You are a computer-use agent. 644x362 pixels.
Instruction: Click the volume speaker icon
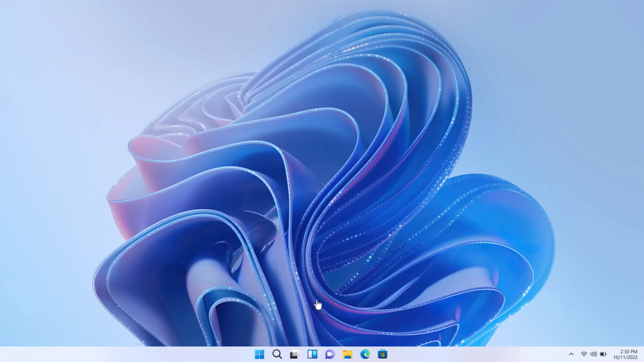[594, 354]
